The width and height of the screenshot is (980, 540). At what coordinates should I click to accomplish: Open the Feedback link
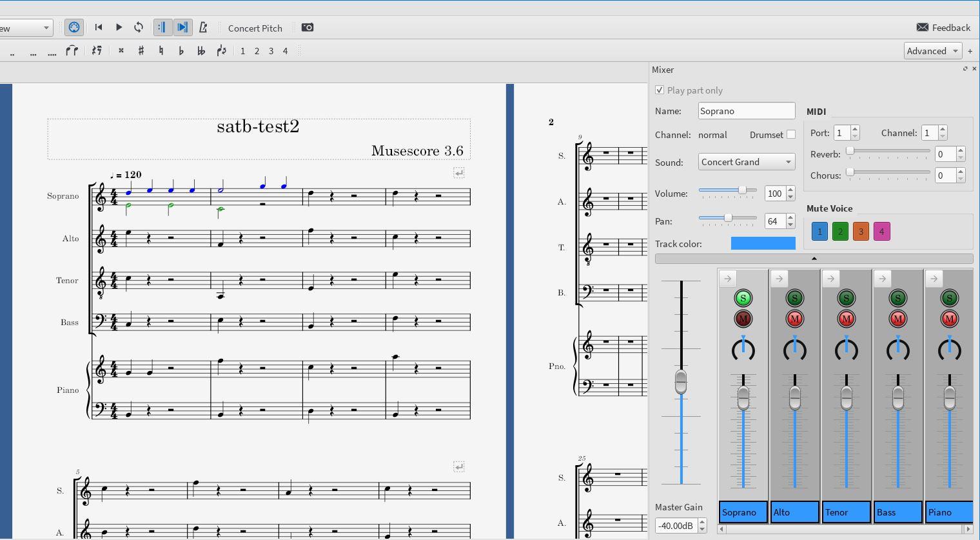point(943,27)
